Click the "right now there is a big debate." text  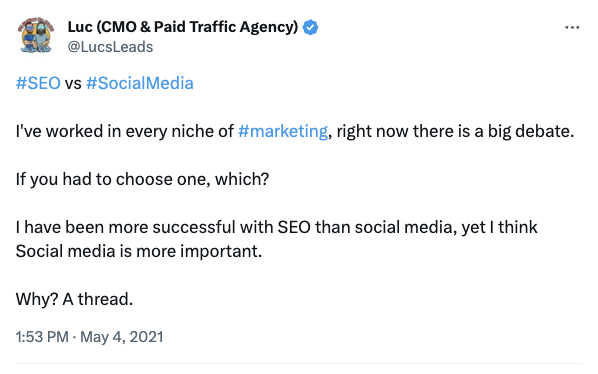click(x=455, y=132)
